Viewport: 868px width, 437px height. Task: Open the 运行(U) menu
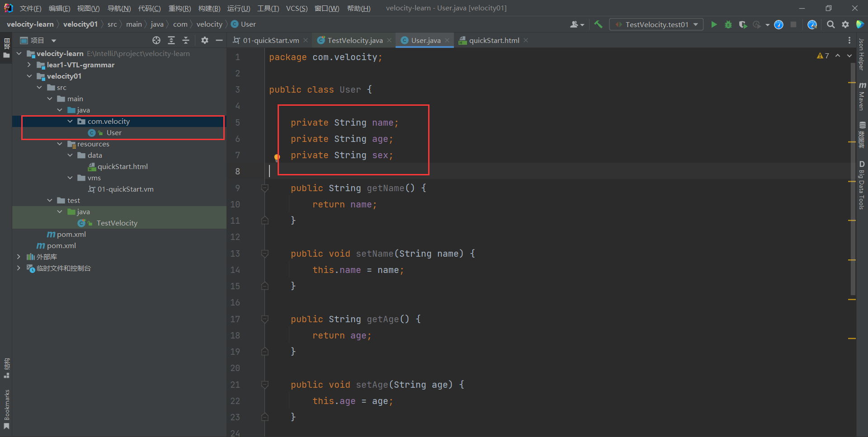click(x=238, y=8)
